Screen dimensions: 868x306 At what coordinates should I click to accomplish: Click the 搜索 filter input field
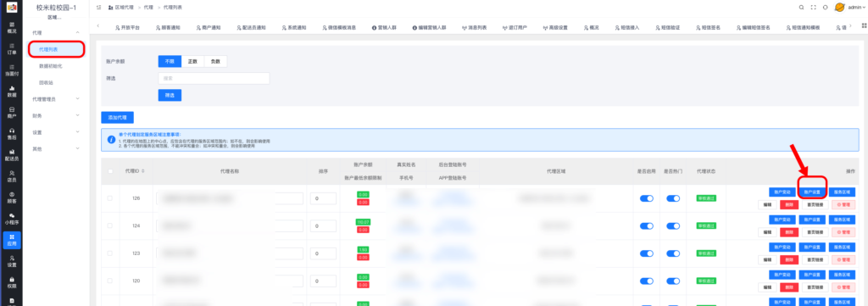214,79
